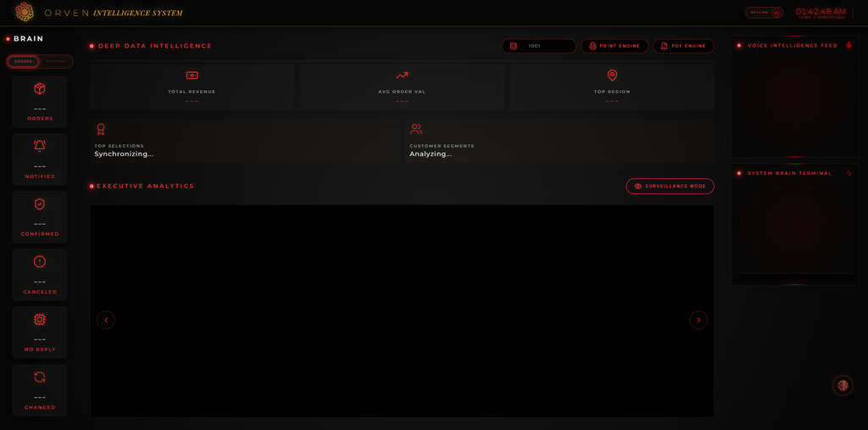This screenshot has height=430, width=868.
Task: Click the Synchronizing... status text
Action: point(124,154)
